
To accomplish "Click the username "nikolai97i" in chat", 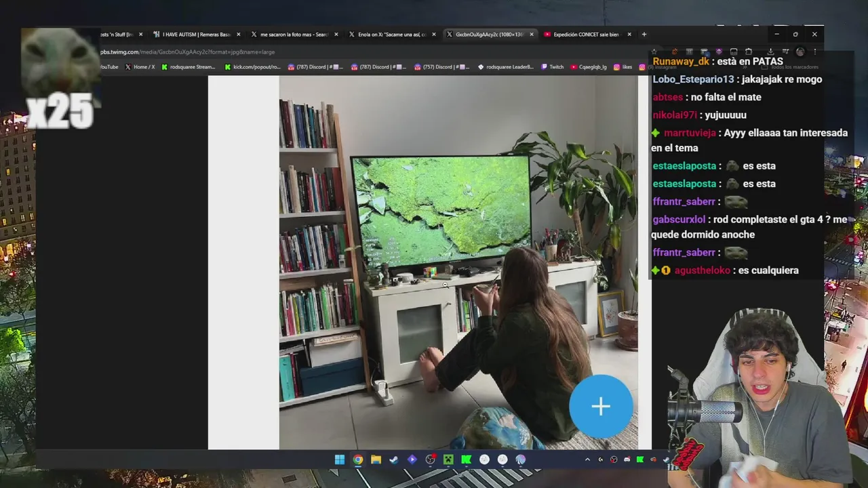I will tap(675, 115).
